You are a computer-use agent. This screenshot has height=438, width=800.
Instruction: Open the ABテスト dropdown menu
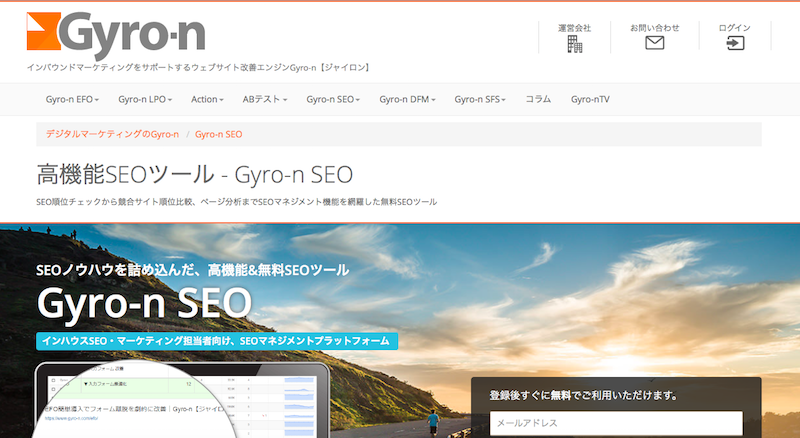265,100
